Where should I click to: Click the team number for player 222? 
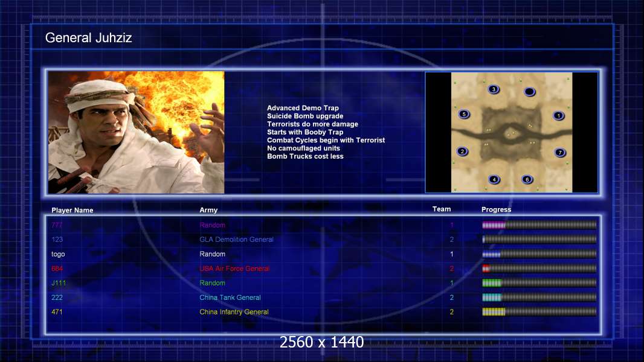[x=451, y=297]
